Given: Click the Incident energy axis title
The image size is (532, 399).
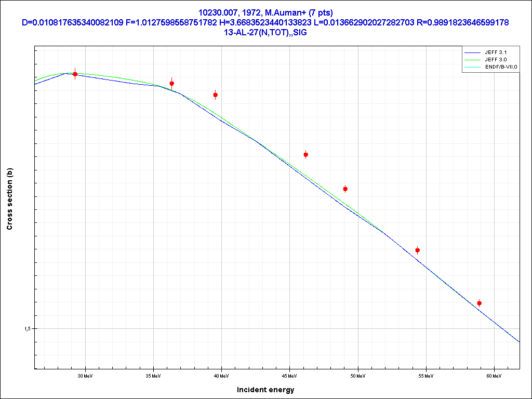Looking at the screenshot, I should point(265,390).
